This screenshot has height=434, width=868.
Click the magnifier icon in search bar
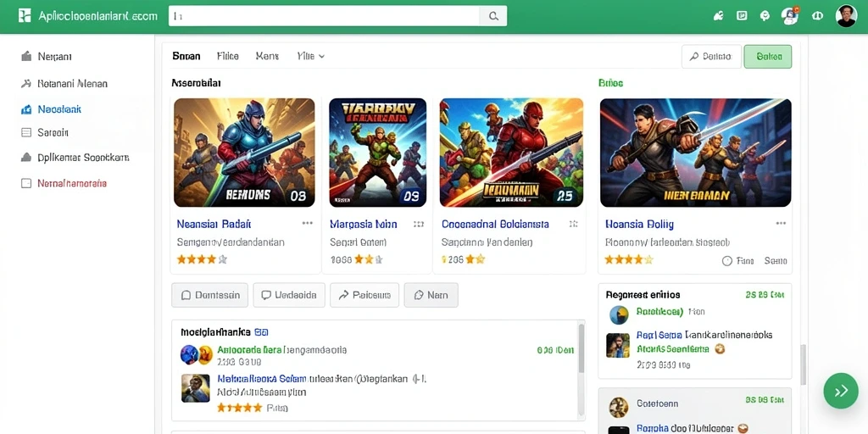click(492, 17)
